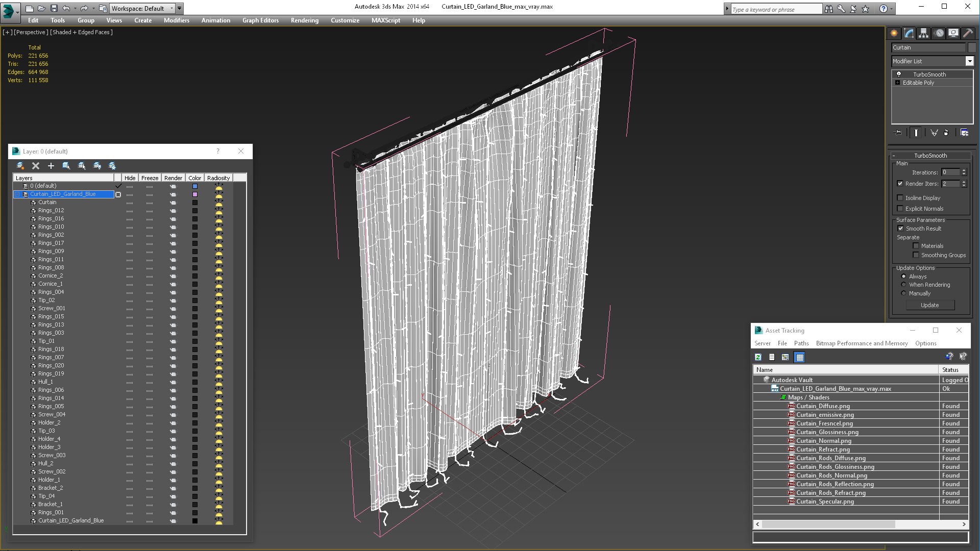Viewport: 980px width, 551px height.
Task: Enable the Explicit Normals checkbox
Action: coord(900,209)
